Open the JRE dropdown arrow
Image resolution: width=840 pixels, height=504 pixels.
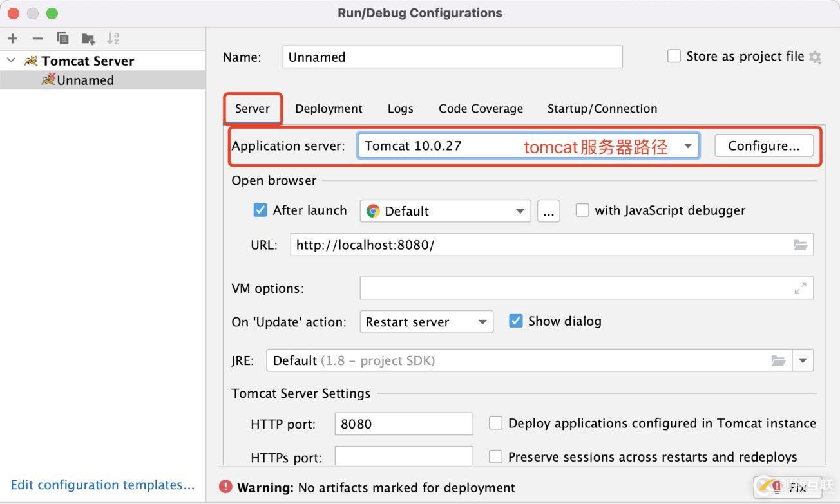point(803,360)
